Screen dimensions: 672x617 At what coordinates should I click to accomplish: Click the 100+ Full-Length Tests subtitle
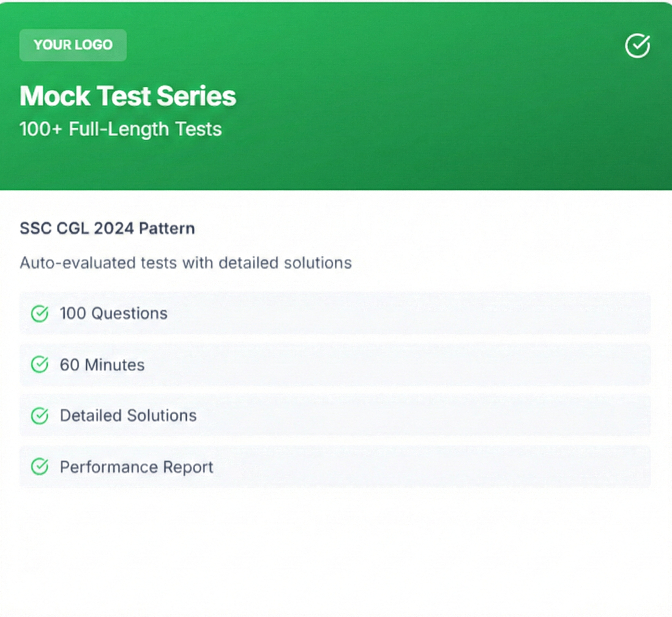pyautogui.click(x=120, y=129)
